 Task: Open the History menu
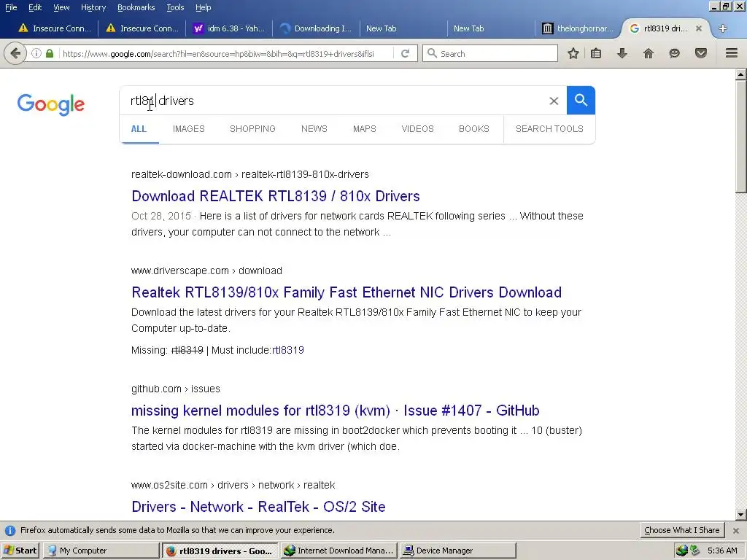coord(93,7)
